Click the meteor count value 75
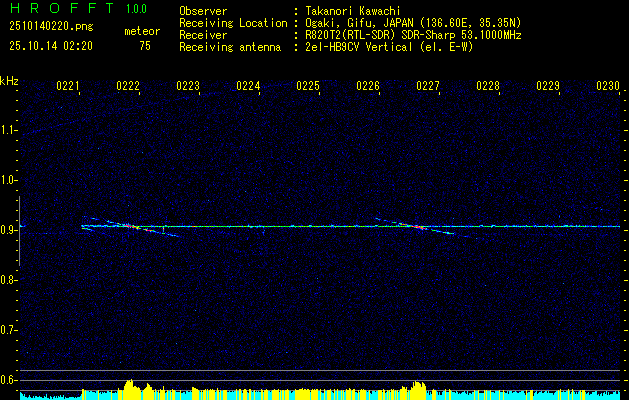 [x=145, y=46]
